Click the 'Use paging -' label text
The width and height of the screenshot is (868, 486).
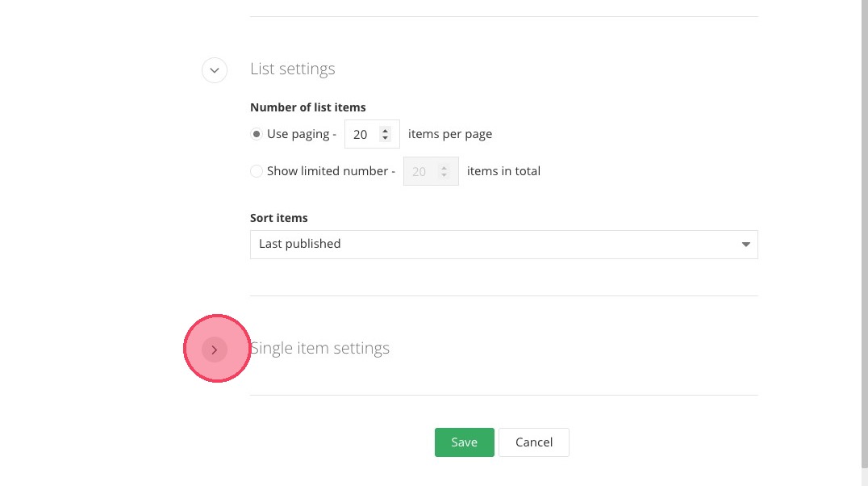click(302, 134)
